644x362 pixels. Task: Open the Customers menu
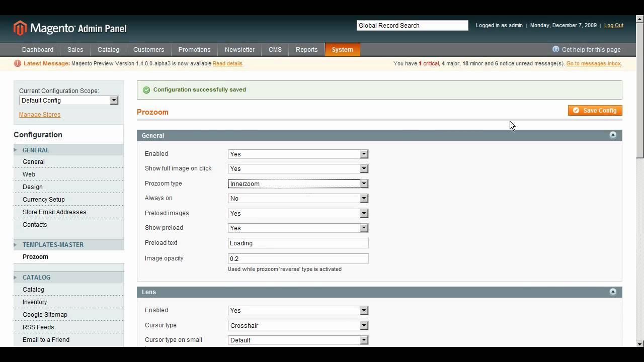point(148,49)
